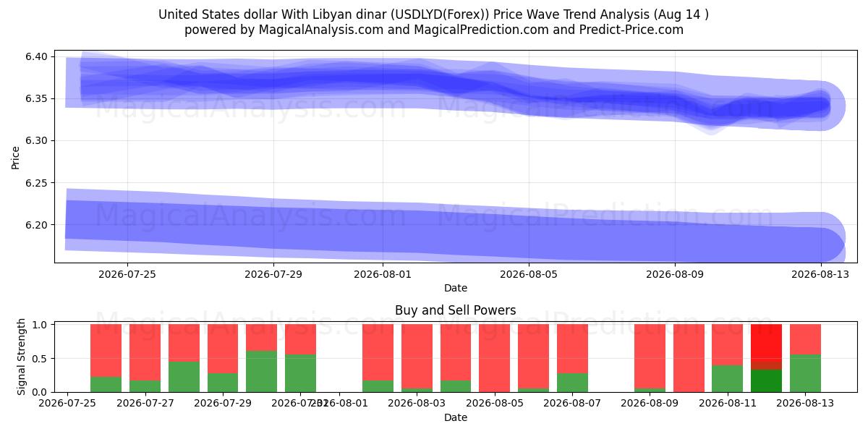
Task: Click the 'Date' label under the bar chart
Action: pyautogui.click(x=456, y=417)
